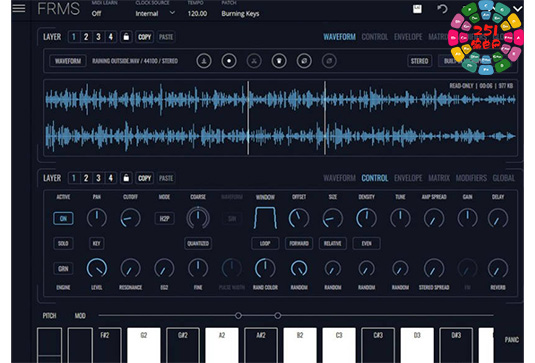Click the Density knob
This screenshot has height=363, width=535.
pyautogui.click(x=366, y=218)
